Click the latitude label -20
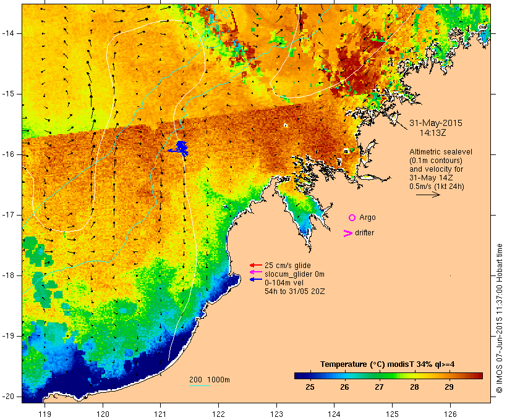Image resolution: width=507 pixels, height=420 pixels. 8,397
